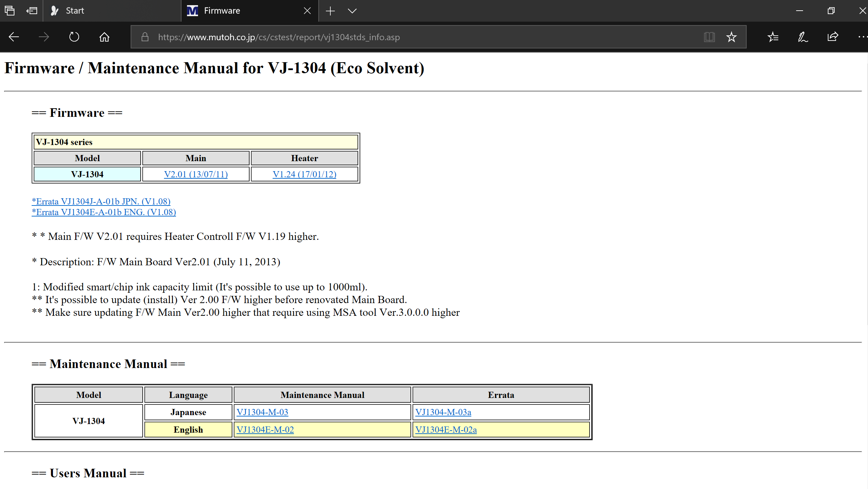The width and height of the screenshot is (868, 489).
Task: Click the forward navigation arrow
Action: (x=44, y=37)
